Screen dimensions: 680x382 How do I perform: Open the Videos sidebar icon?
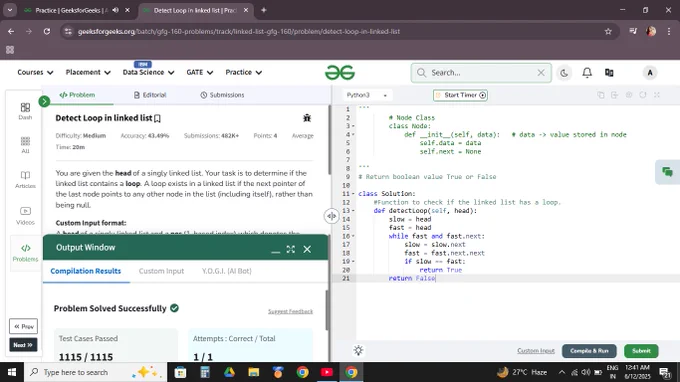point(25,215)
